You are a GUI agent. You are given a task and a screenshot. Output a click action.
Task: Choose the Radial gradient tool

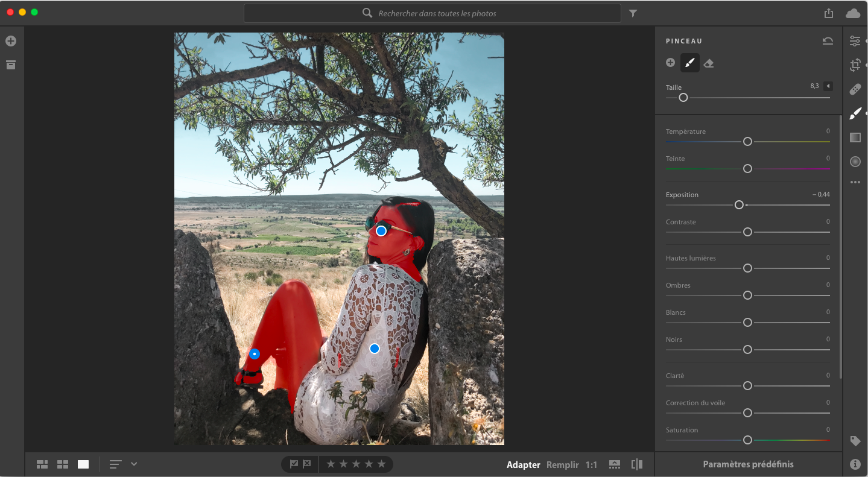point(855,162)
